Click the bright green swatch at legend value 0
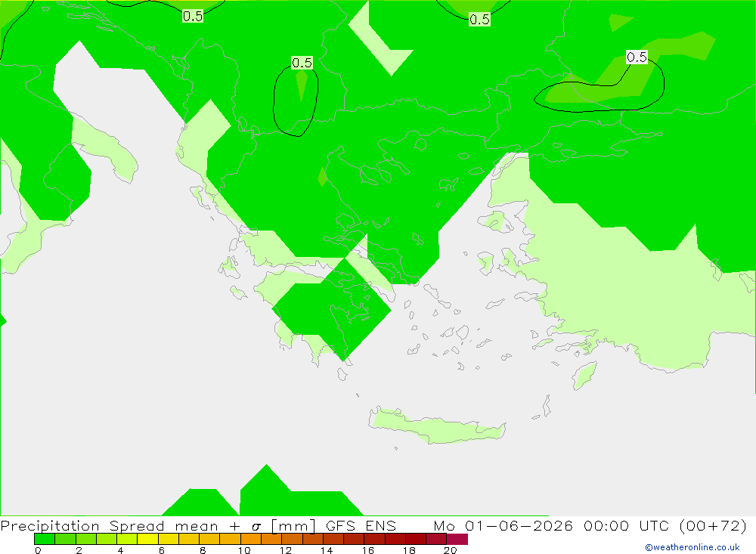Screen dimensions: 756x554 point(45,539)
